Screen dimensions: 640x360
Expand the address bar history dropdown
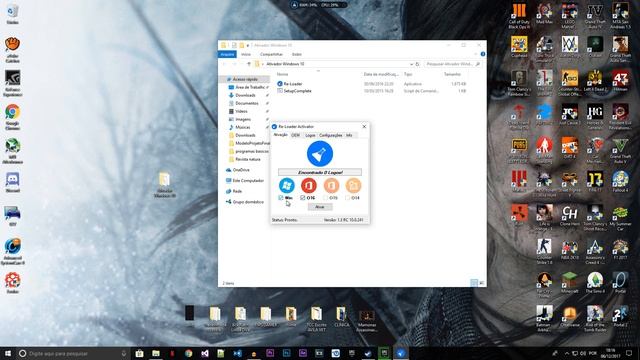point(411,64)
